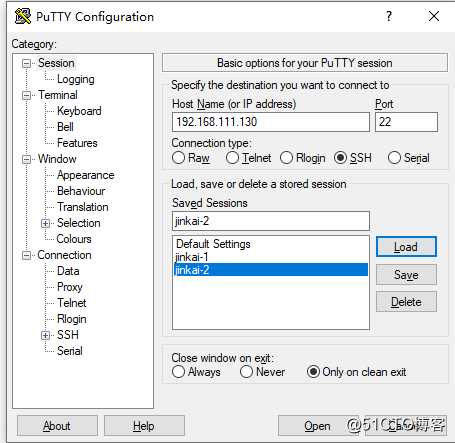Collapse the Session tree node
The width and height of the screenshot is (455, 443).
pyautogui.click(x=26, y=63)
